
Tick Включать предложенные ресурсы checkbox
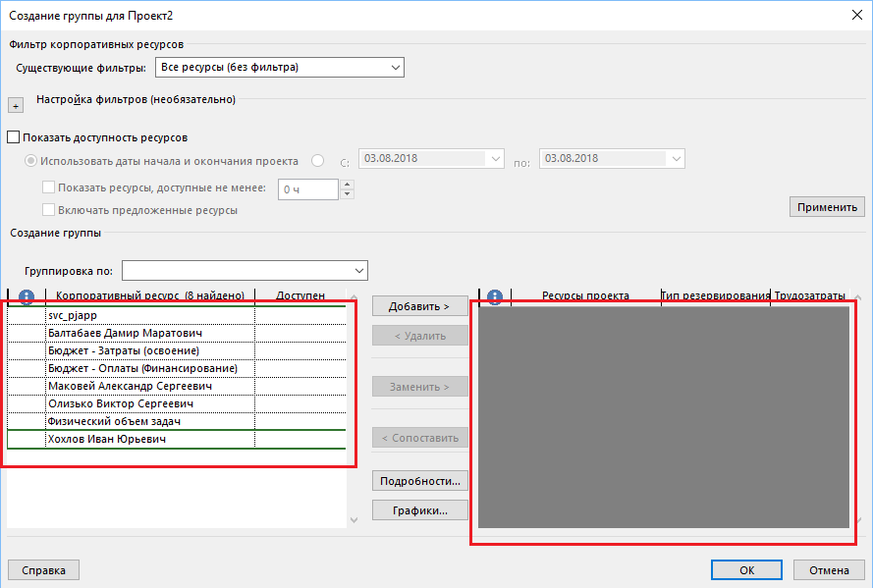pyautogui.click(x=48, y=210)
